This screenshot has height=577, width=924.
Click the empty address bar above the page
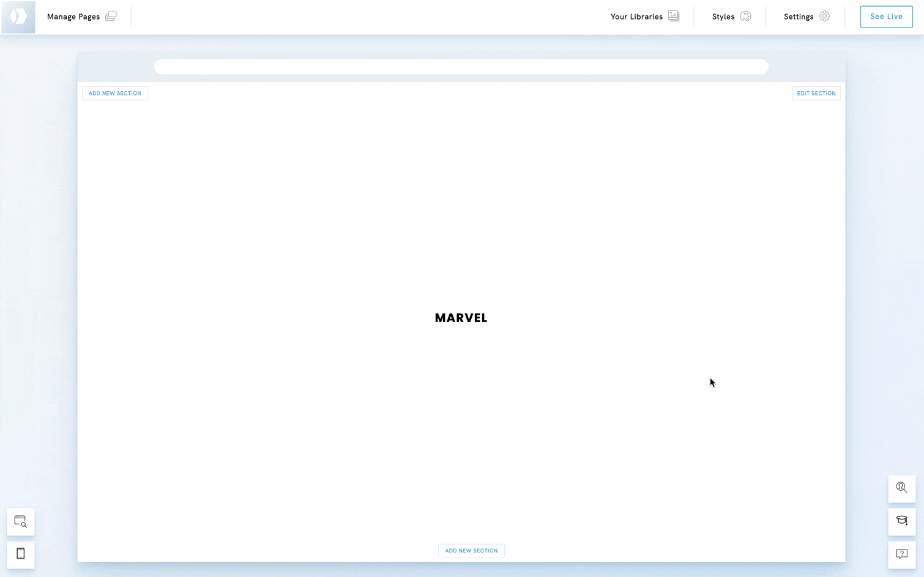click(461, 67)
